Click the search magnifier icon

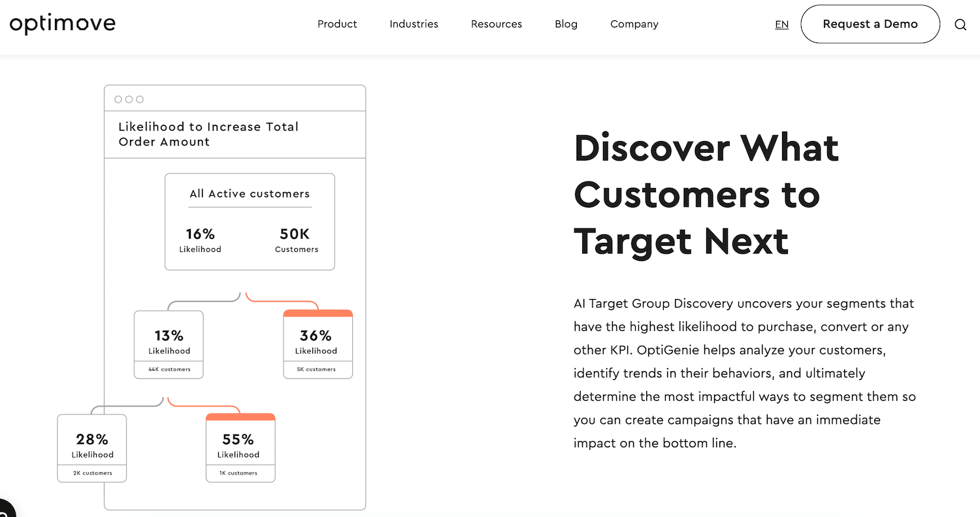(960, 25)
